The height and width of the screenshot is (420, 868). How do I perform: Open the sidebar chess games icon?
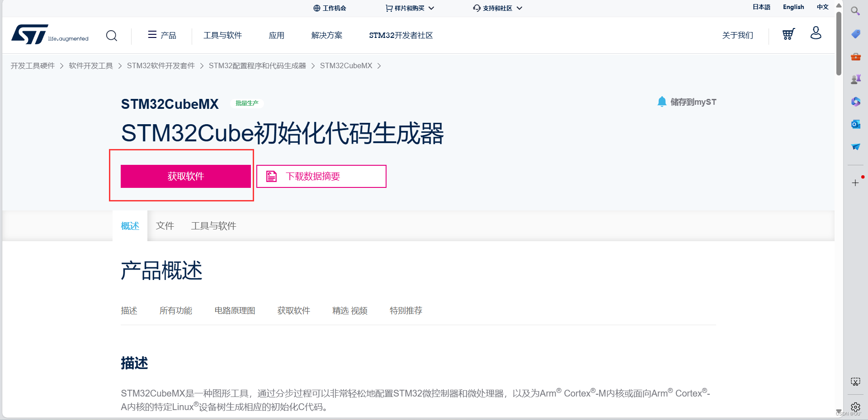[855, 79]
